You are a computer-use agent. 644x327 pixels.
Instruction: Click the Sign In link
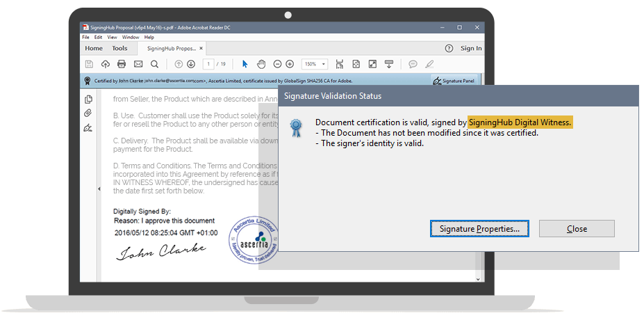(x=471, y=48)
